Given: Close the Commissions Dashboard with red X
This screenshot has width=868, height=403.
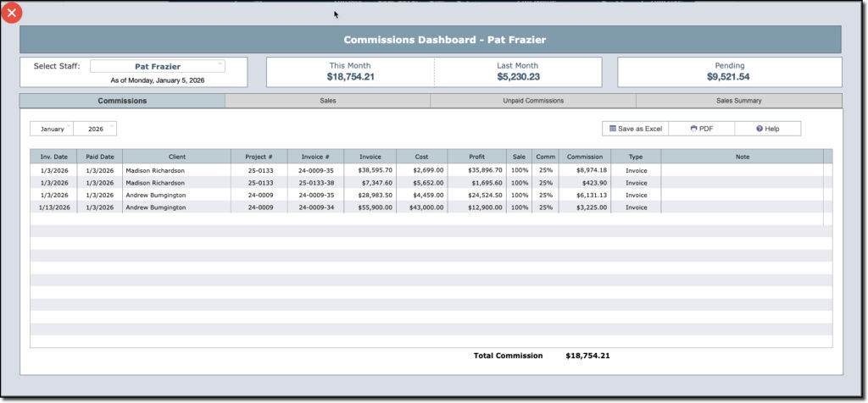Looking at the screenshot, I should (x=12, y=13).
